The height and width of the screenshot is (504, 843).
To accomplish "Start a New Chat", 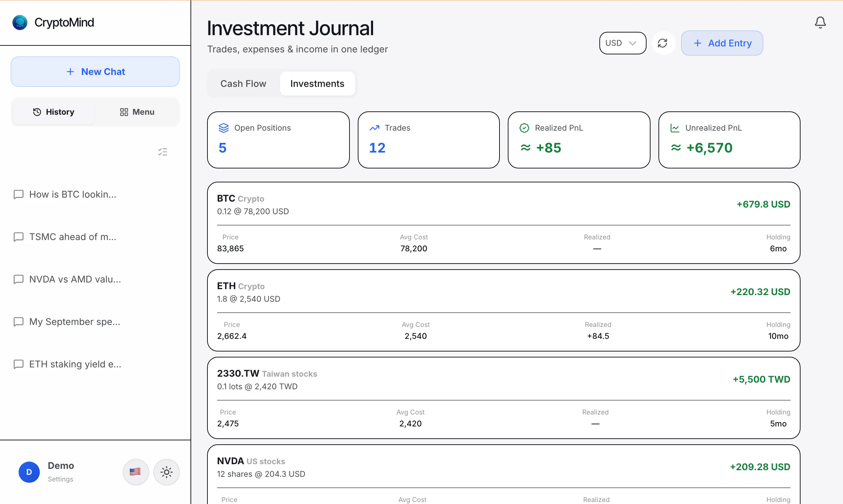I will [95, 72].
